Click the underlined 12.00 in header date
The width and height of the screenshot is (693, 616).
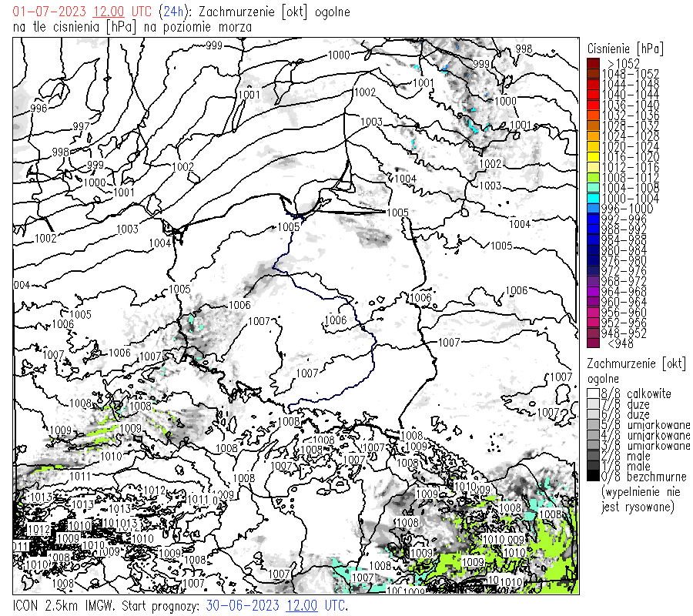(x=109, y=12)
